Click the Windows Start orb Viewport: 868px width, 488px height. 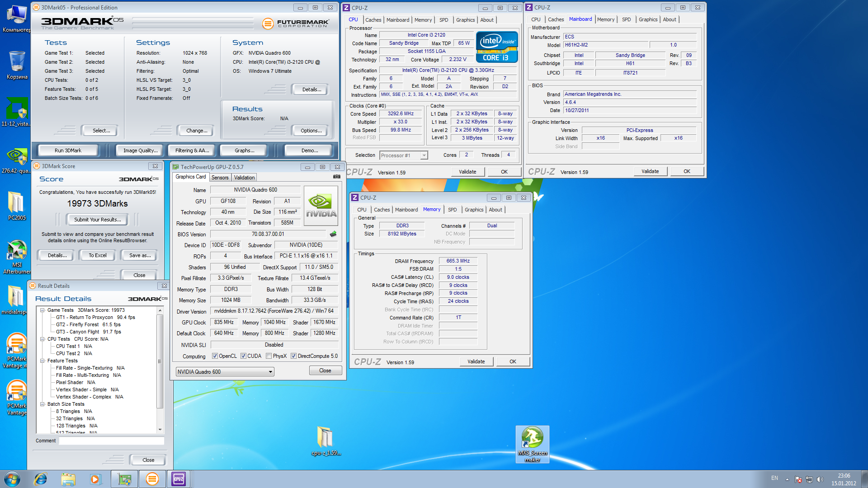tap(12, 479)
